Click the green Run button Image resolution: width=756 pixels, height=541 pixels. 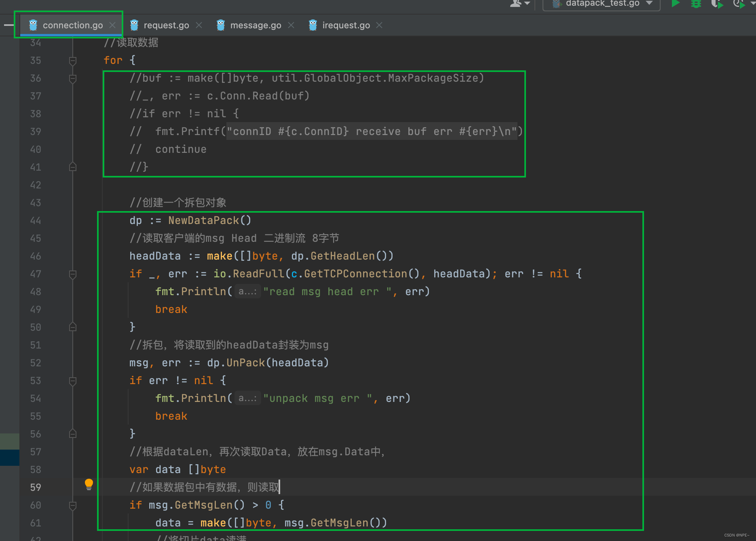[675, 4]
